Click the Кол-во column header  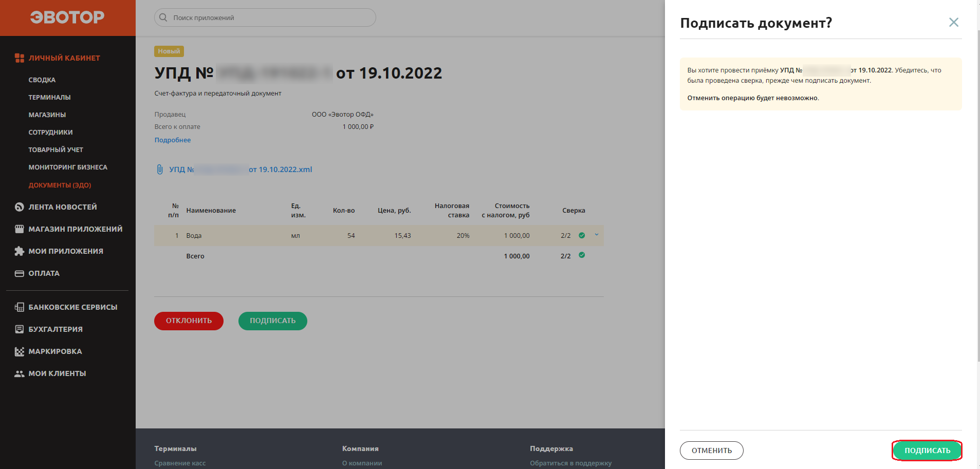pyautogui.click(x=344, y=211)
